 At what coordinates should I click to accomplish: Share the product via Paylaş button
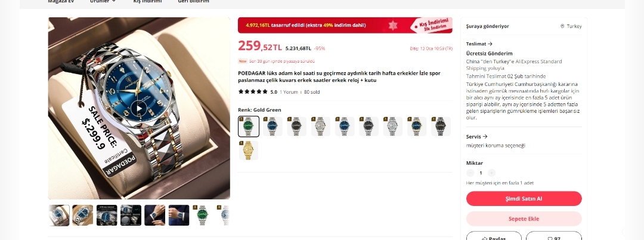(494, 236)
